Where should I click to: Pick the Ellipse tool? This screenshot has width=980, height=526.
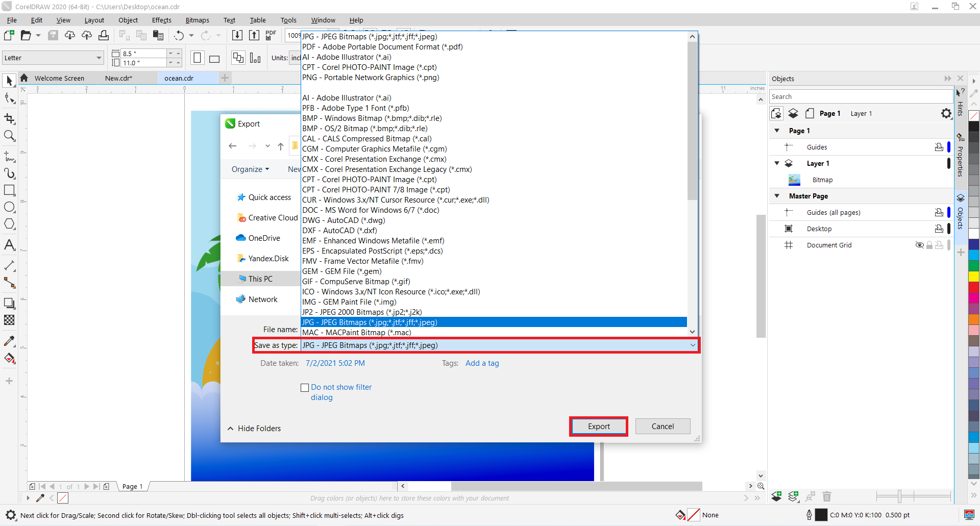[9, 207]
